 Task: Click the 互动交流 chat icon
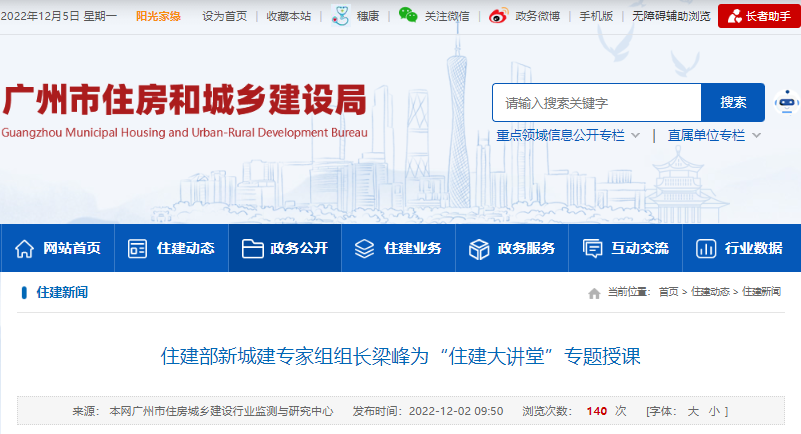click(x=593, y=248)
